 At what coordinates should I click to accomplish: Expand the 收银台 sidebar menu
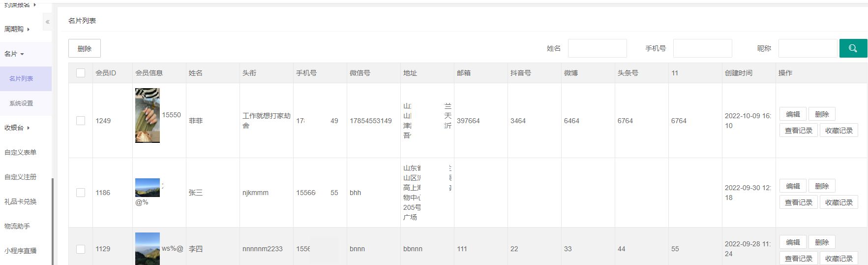coord(17,128)
